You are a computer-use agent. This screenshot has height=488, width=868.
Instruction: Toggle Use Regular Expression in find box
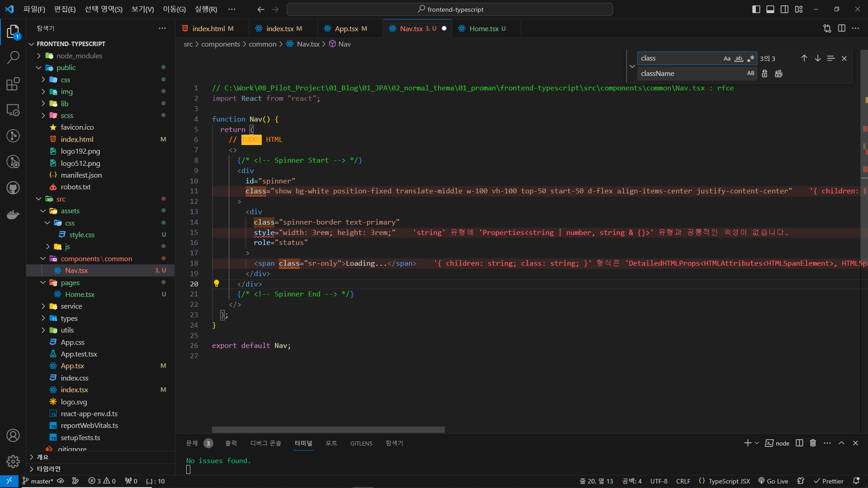751,58
